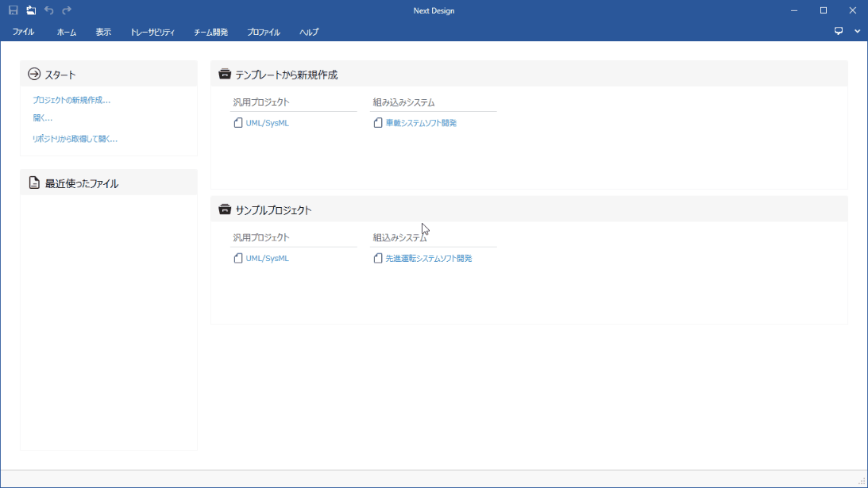Open the feedback speech bubble icon
Screen dimensions: 868x488
pyautogui.click(x=839, y=31)
